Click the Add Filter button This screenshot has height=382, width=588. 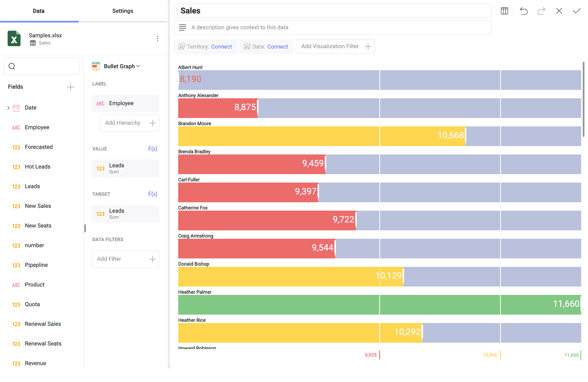click(x=126, y=259)
